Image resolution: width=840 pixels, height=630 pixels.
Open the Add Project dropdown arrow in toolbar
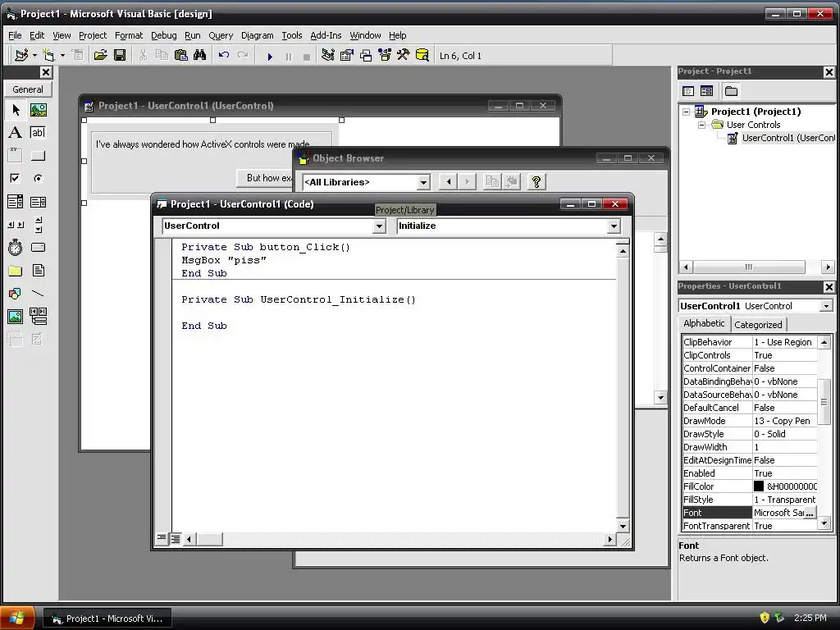(x=34, y=55)
